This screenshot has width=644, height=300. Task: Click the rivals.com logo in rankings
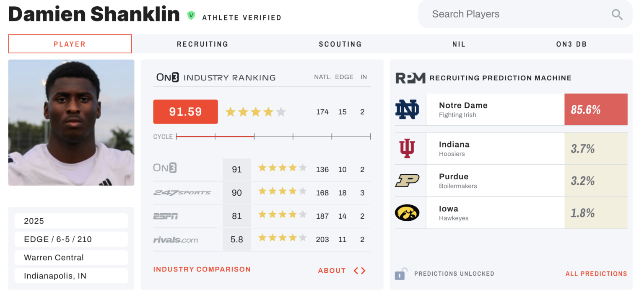(176, 240)
